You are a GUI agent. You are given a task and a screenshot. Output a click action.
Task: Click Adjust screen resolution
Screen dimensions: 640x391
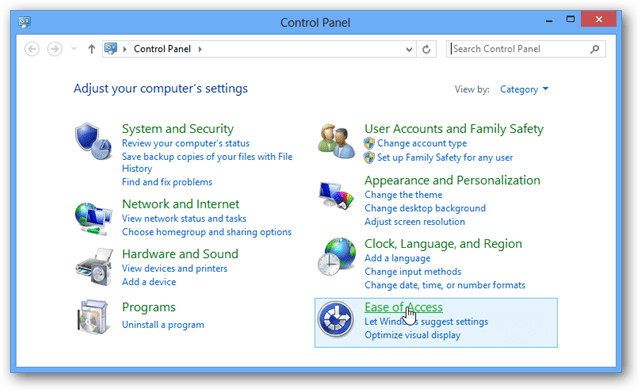[415, 222]
